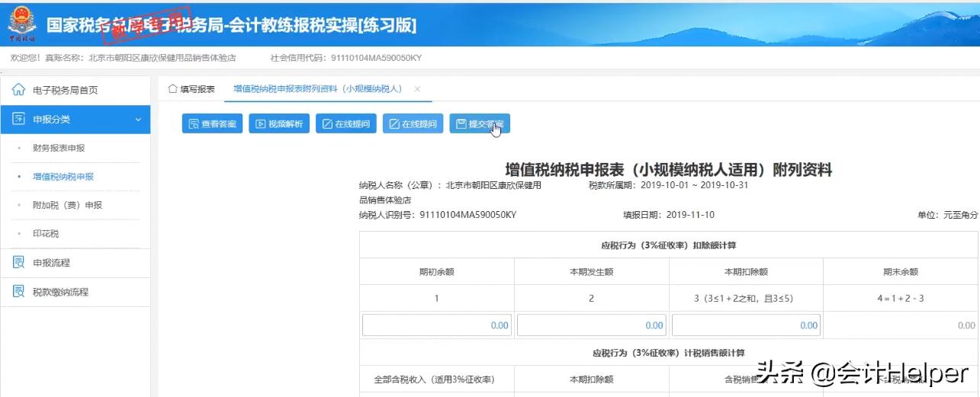
Task: Select 增值税纳税申报 sidebar item
Action: (x=63, y=176)
